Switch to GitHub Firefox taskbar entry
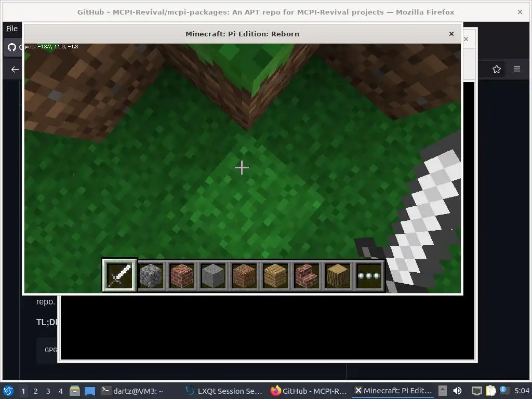 (x=309, y=391)
